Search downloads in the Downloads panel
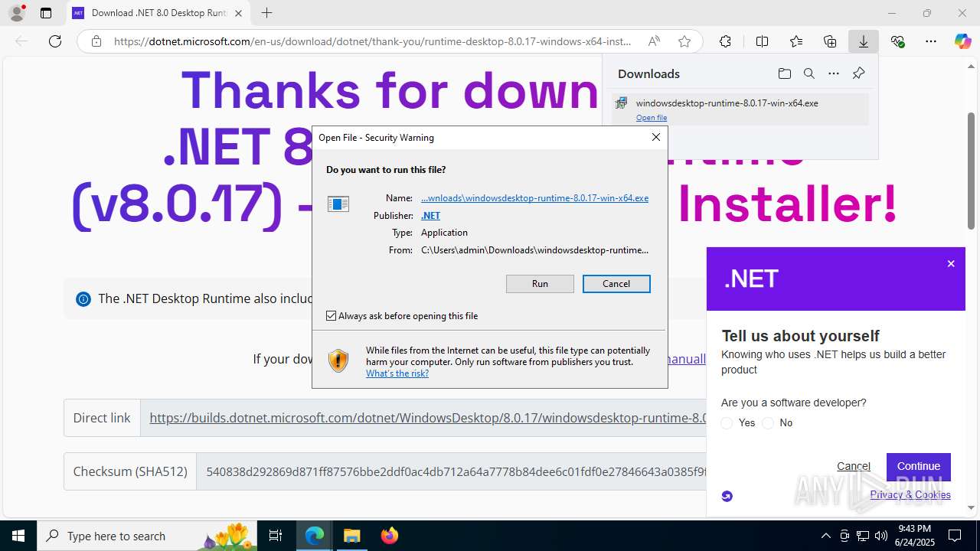Viewport: 980px width, 551px height. [809, 73]
